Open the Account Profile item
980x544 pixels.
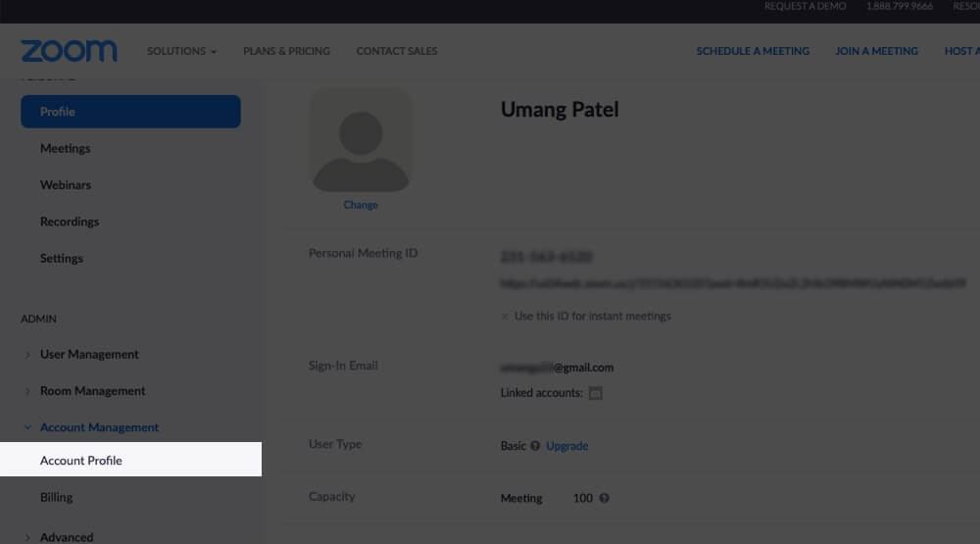[130, 460]
